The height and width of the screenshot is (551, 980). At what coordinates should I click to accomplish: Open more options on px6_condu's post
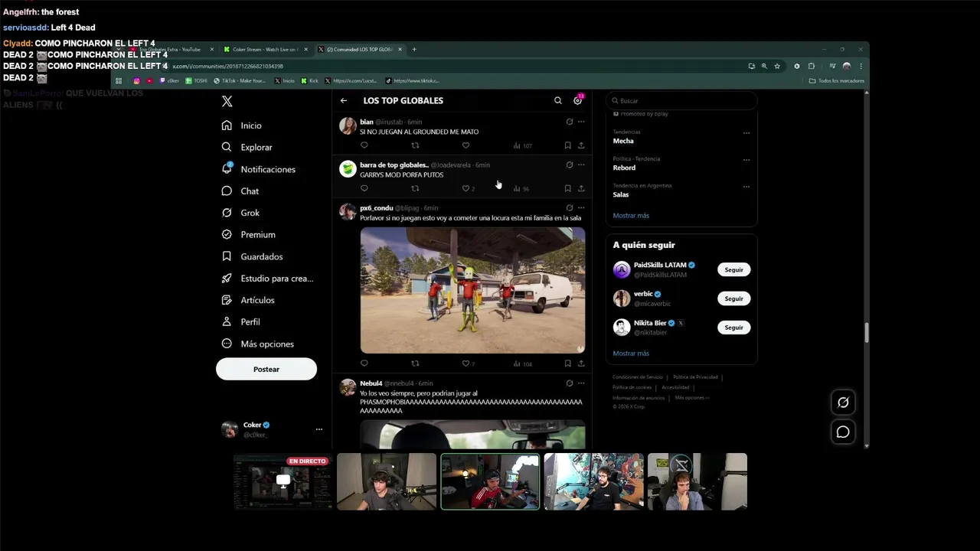coord(581,207)
